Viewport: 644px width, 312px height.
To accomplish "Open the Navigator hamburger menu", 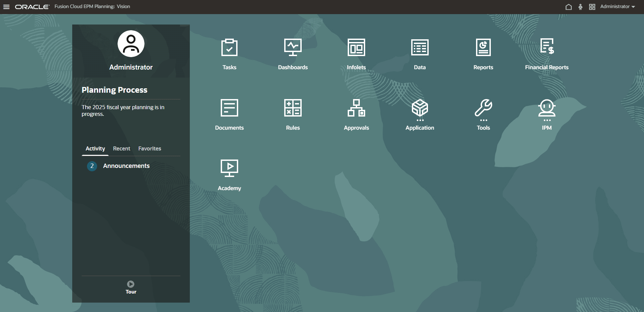I will 6,7.
